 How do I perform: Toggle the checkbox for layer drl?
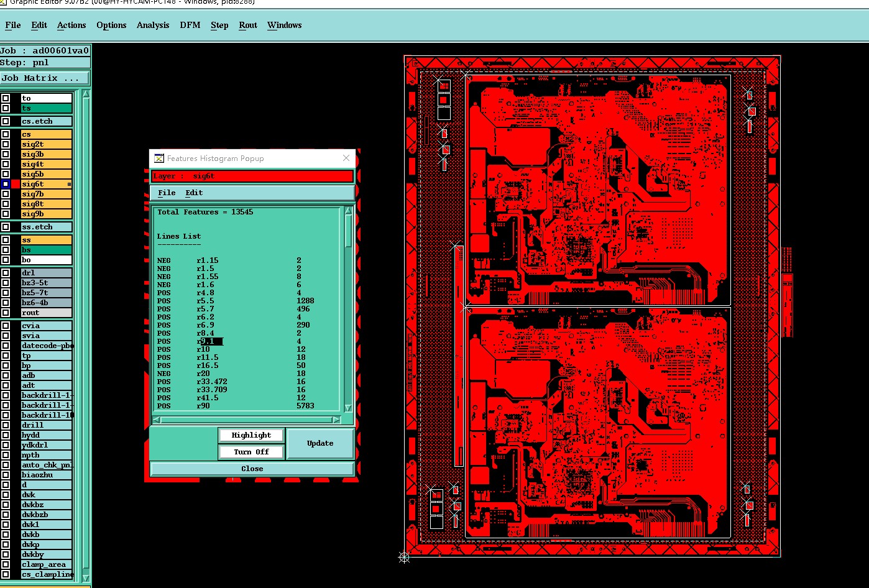pyautogui.click(x=6, y=273)
